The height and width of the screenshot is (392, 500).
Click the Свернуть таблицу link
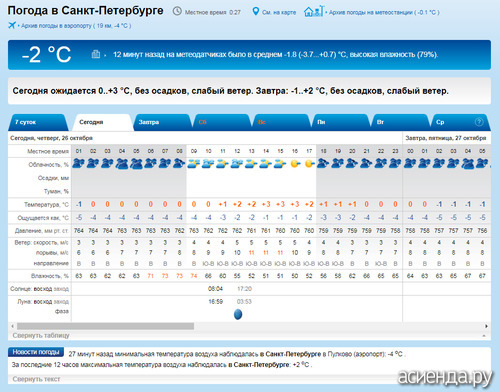(41, 335)
